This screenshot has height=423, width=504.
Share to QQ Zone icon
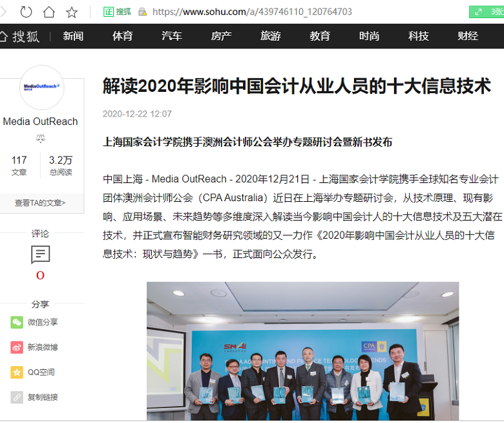(17, 372)
